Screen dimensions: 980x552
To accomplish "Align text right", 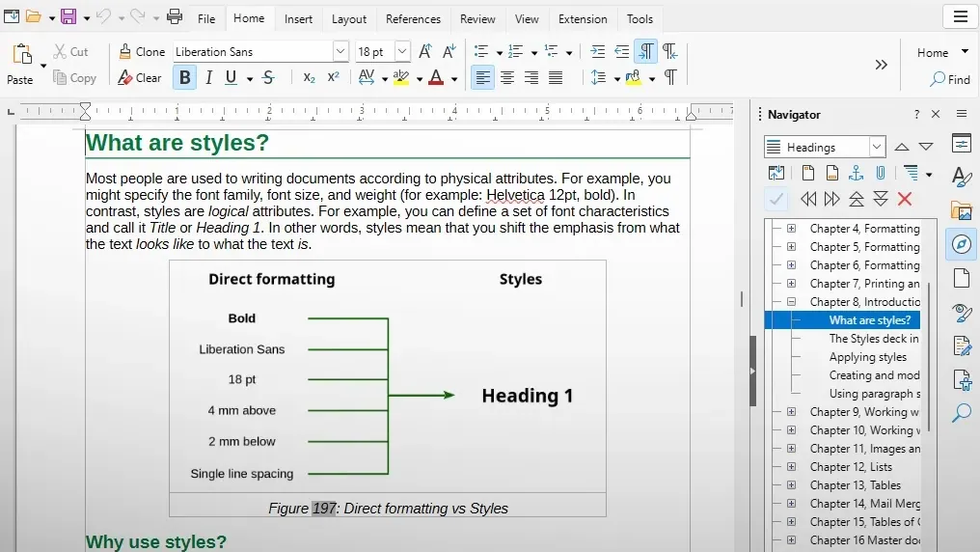I will pos(531,77).
